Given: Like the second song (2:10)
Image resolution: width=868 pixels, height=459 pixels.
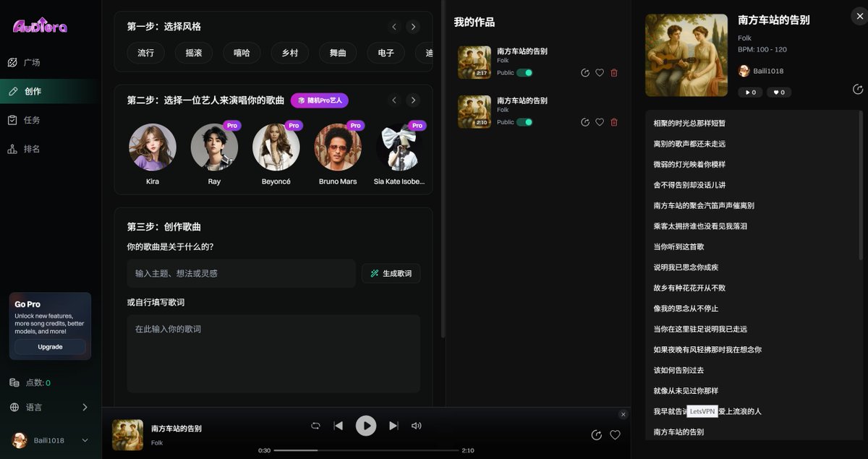Looking at the screenshot, I should click(x=600, y=122).
